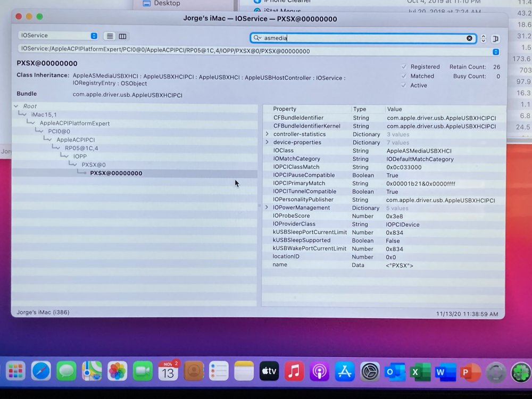Sort by the Type column header
Image resolution: width=532 pixels, height=399 pixels.
[360, 109]
